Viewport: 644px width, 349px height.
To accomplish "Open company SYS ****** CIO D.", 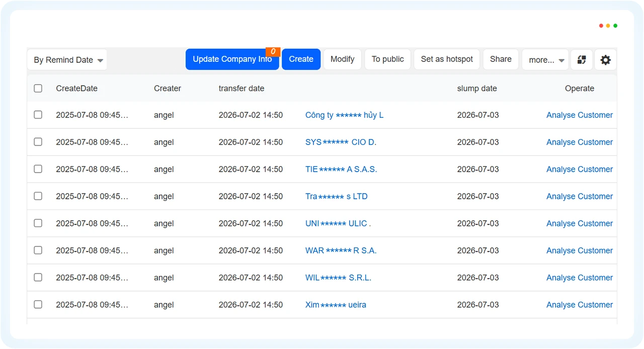I will pos(341,142).
